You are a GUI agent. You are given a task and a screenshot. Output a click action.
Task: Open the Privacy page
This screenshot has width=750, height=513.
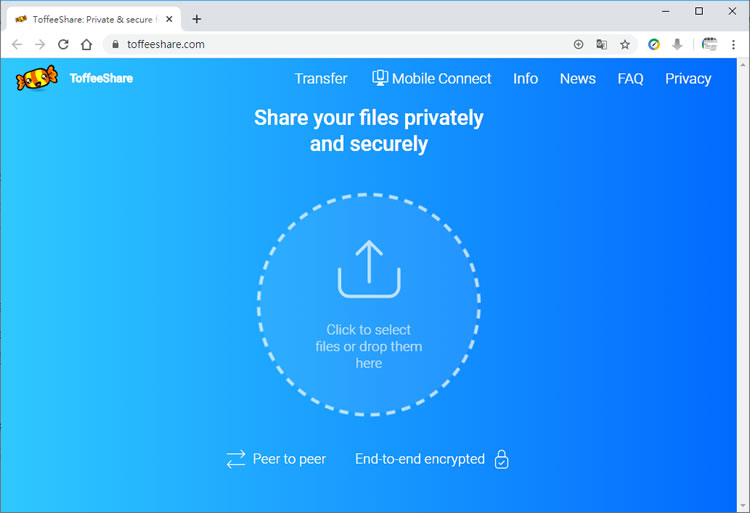(x=688, y=78)
